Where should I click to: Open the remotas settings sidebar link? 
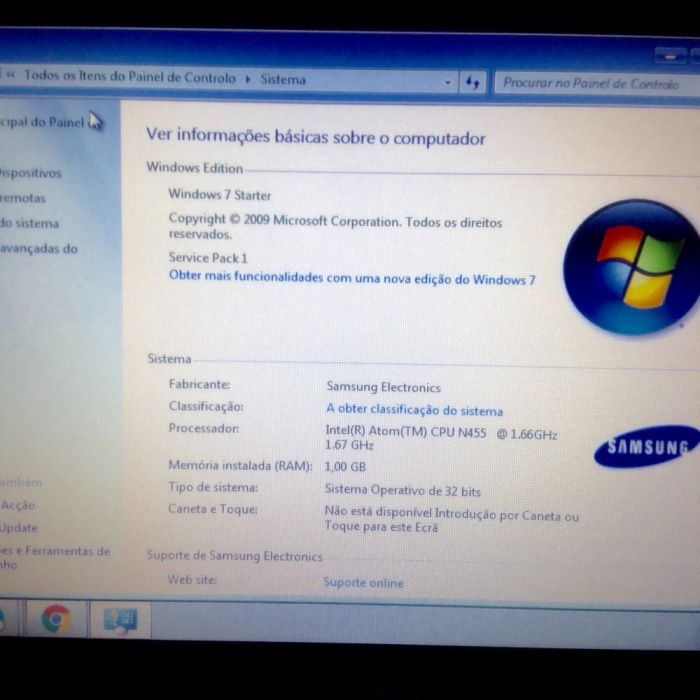tap(22, 198)
